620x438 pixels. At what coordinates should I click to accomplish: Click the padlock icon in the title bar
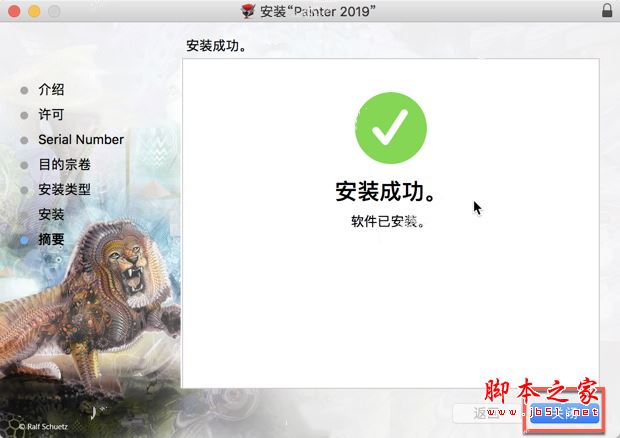pos(607,10)
